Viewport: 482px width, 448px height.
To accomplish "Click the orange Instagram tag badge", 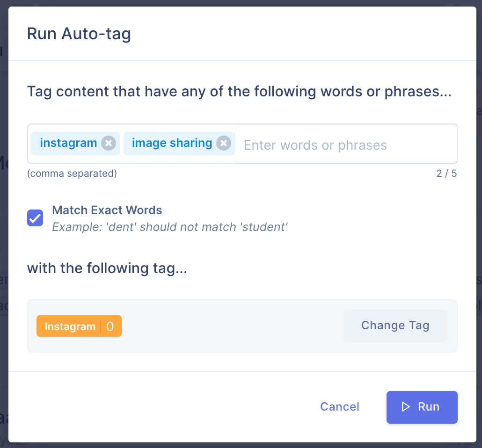I will click(x=79, y=326).
